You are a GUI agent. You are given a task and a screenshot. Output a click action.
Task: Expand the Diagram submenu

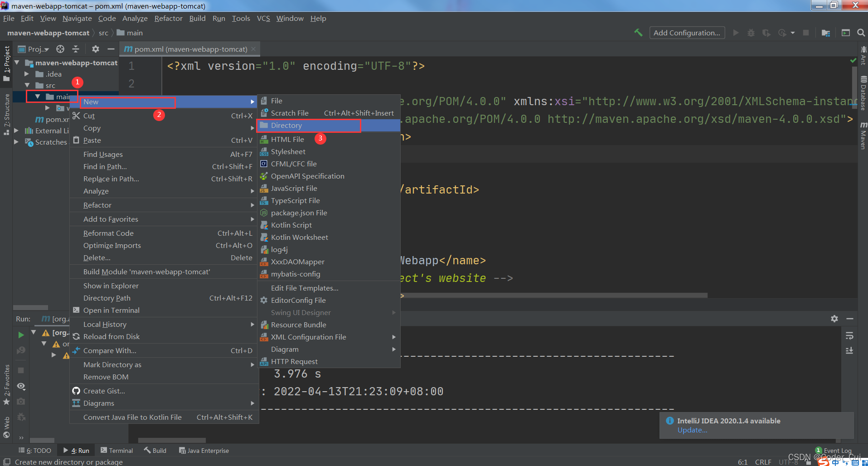click(x=330, y=349)
